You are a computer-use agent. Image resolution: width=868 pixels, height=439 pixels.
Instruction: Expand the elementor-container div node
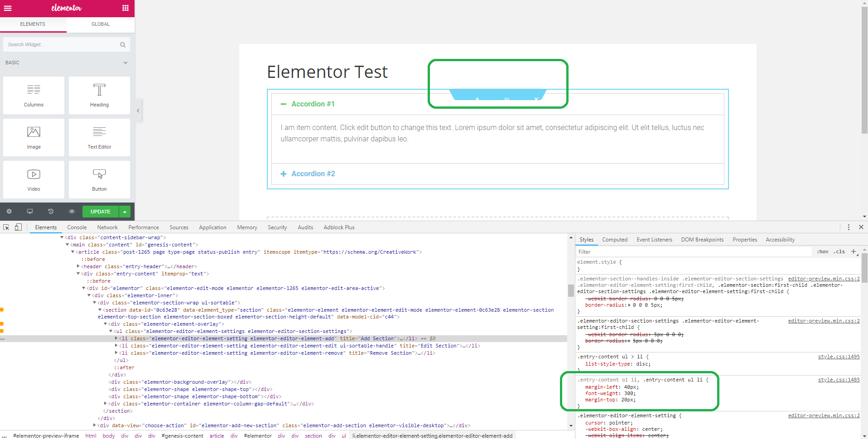106,404
